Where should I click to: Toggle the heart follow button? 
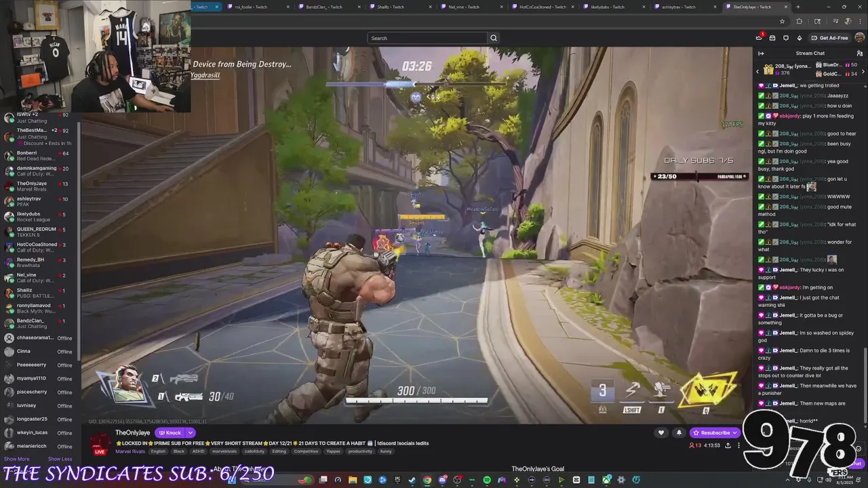pos(661,432)
